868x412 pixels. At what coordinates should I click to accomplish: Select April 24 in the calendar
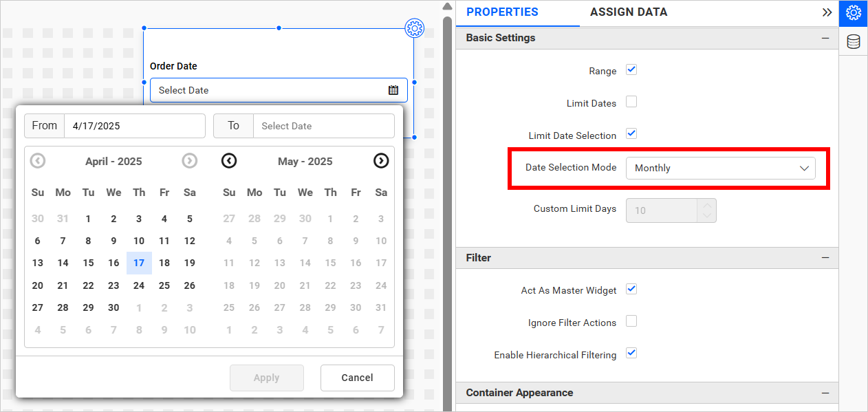coord(139,285)
